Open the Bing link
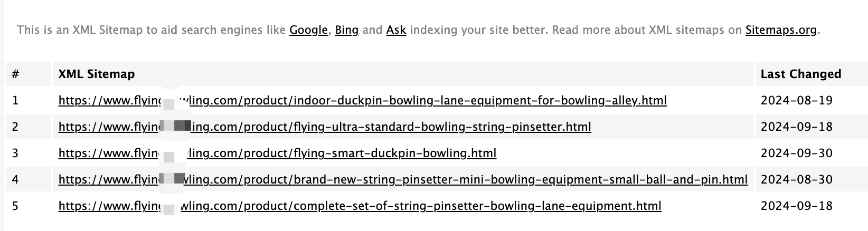 [x=347, y=30]
